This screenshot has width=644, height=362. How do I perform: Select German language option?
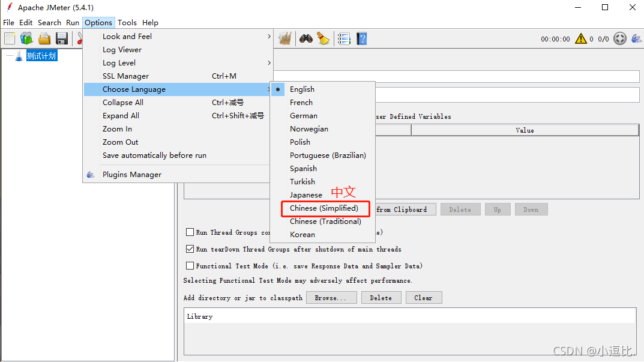point(322,115)
